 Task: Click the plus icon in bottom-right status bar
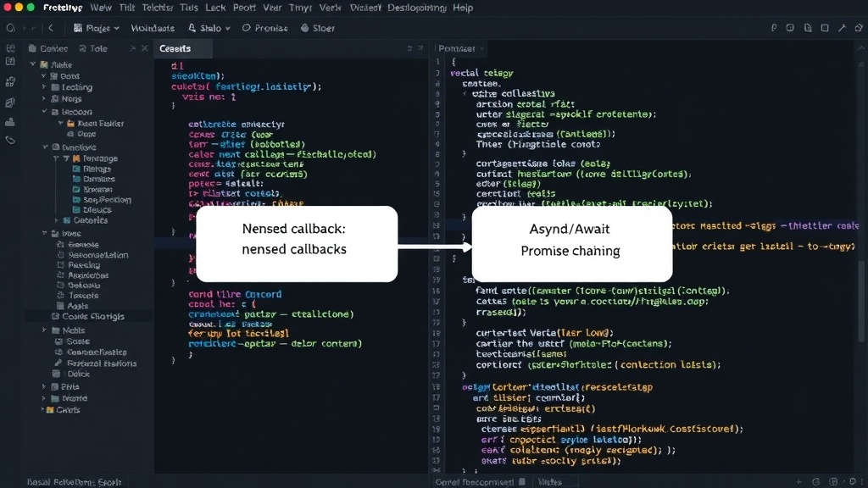pyautogui.click(x=798, y=482)
